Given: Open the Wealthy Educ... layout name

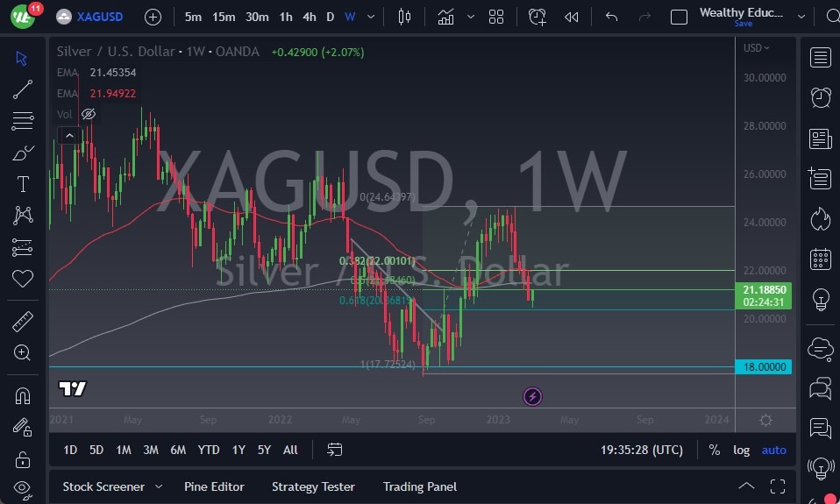Looking at the screenshot, I should (742, 13).
